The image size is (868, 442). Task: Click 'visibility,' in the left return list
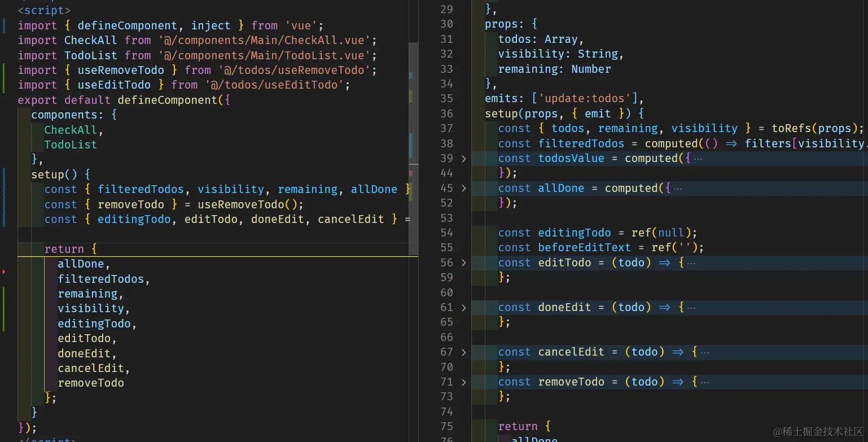coord(94,308)
